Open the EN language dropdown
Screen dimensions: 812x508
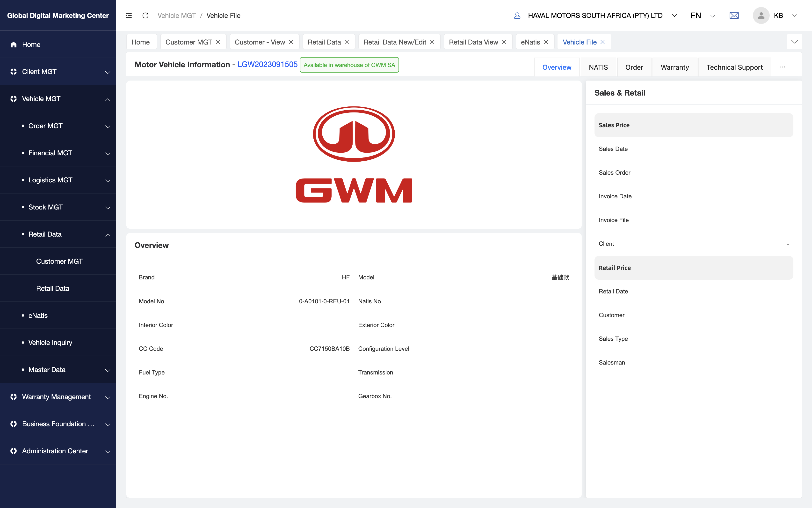click(713, 16)
